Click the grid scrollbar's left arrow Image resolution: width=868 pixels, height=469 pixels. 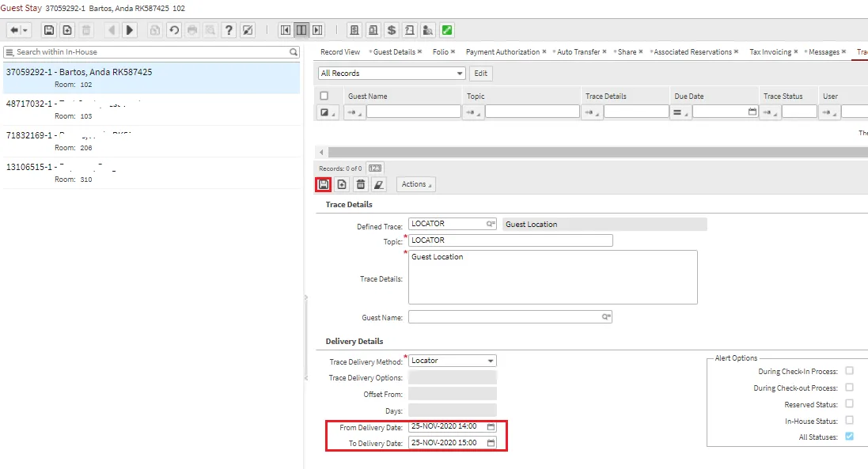pyautogui.click(x=321, y=152)
